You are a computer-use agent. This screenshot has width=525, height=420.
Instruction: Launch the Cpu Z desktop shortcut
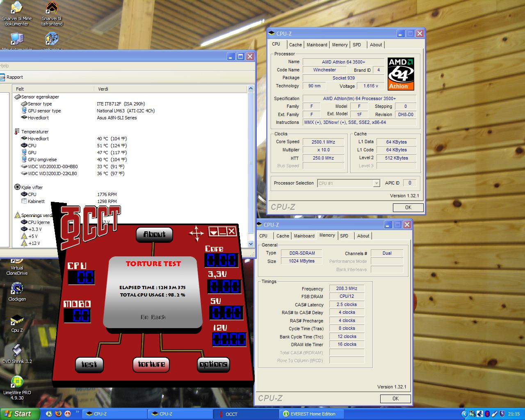click(x=17, y=323)
